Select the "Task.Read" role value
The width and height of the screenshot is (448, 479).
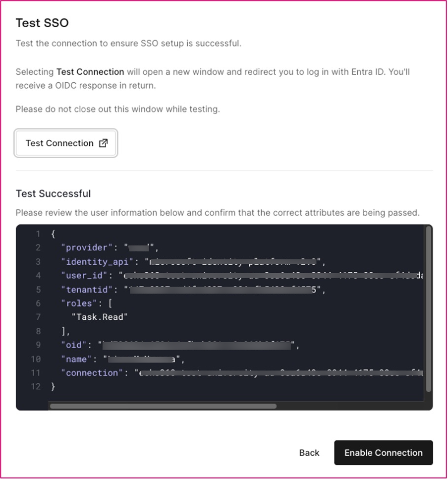click(x=100, y=317)
